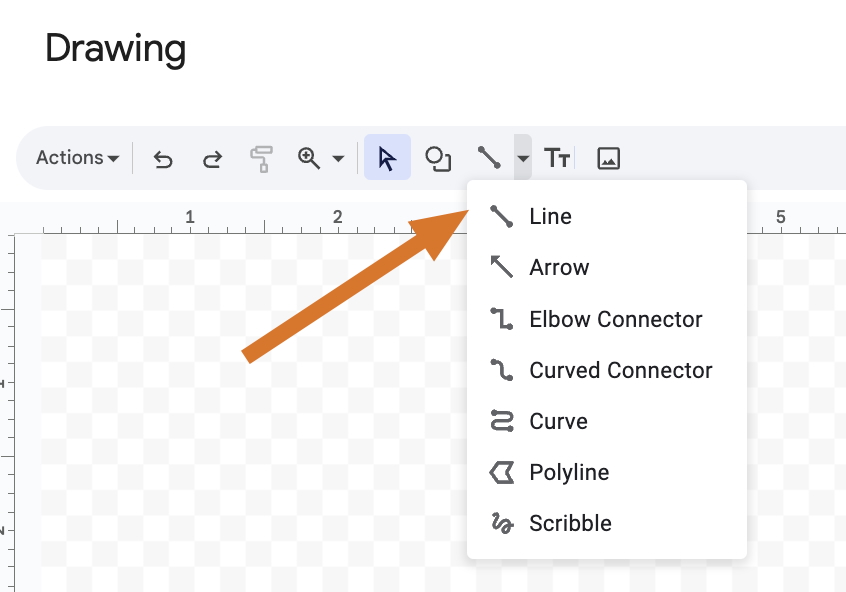
Task: Choose Line from the menu
Action: tap(606, 216)
